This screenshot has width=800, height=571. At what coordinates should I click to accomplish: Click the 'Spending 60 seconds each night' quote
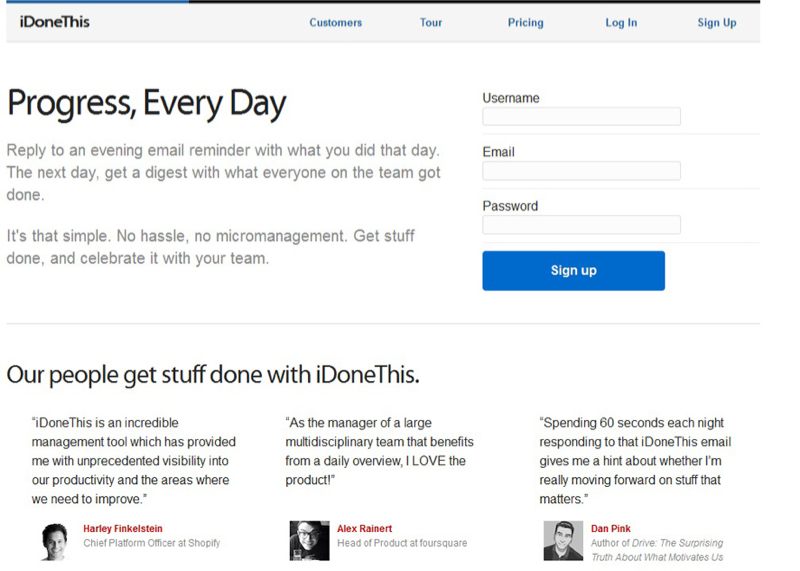point(635,461)
